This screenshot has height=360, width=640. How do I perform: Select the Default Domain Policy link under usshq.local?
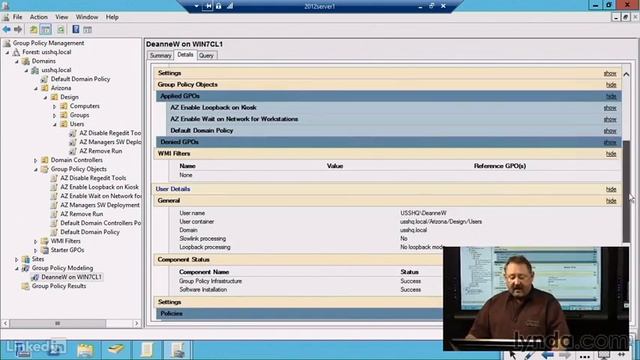tap(80, 79)
